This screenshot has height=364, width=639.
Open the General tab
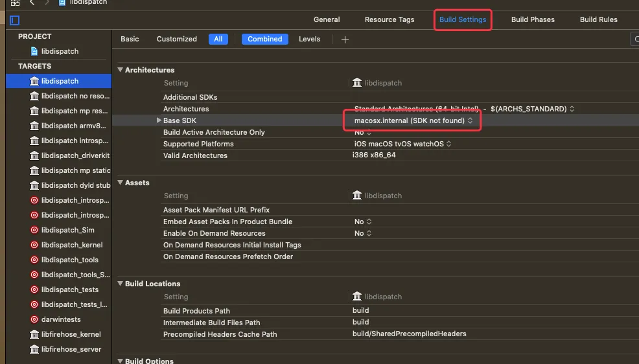pyautogui.click(x=327, y=19)
